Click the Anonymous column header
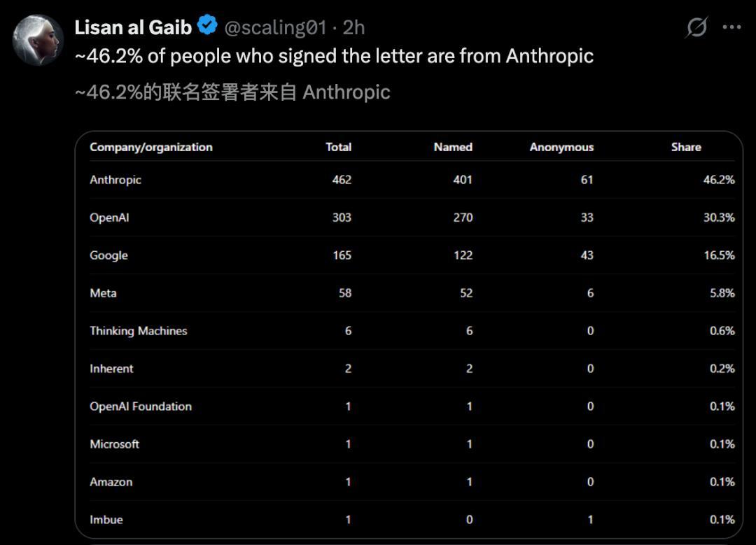 coord(561,147)
